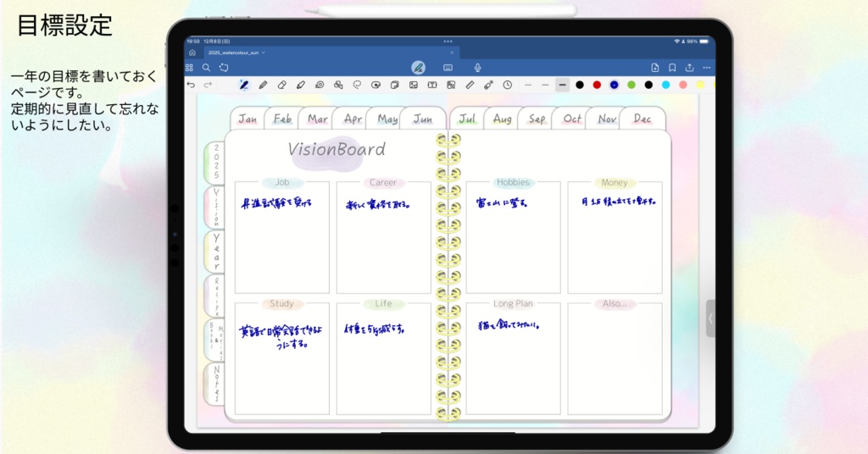
Task: Select the eraser tool
Action: click(x=281, y=85)
